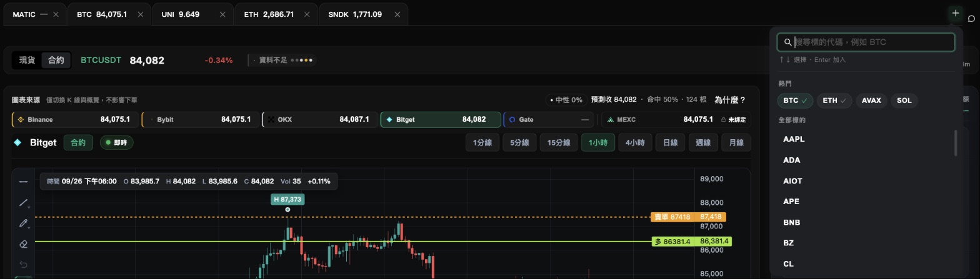This screenshot has width=980, height=279.
Task: Select the pencil freehand drawing tool
Action: (23, 223)
